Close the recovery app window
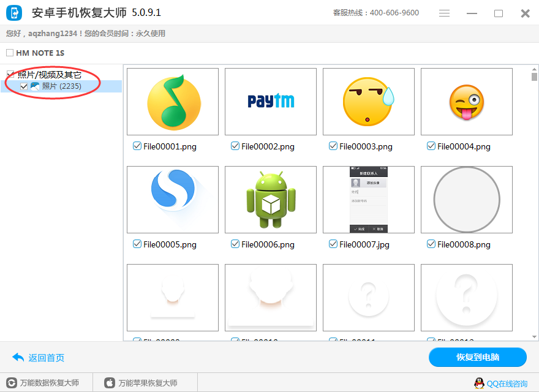 click(x=526, y=13)
